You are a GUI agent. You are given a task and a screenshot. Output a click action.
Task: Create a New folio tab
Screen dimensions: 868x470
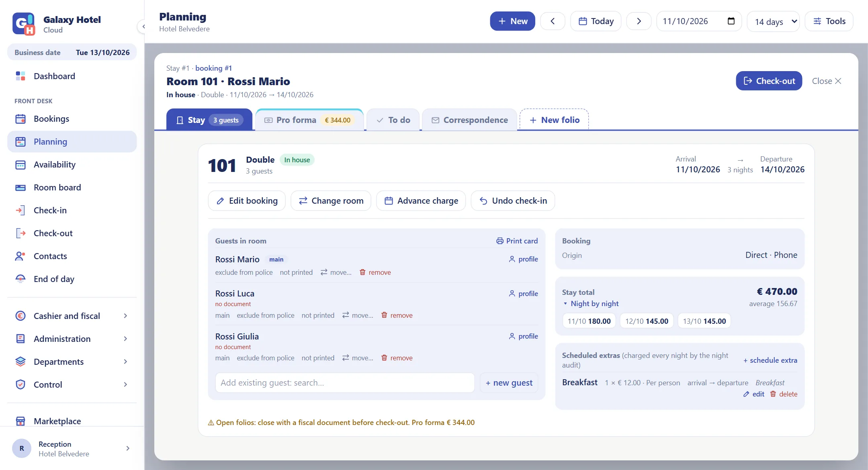click(x=554, y=120)
